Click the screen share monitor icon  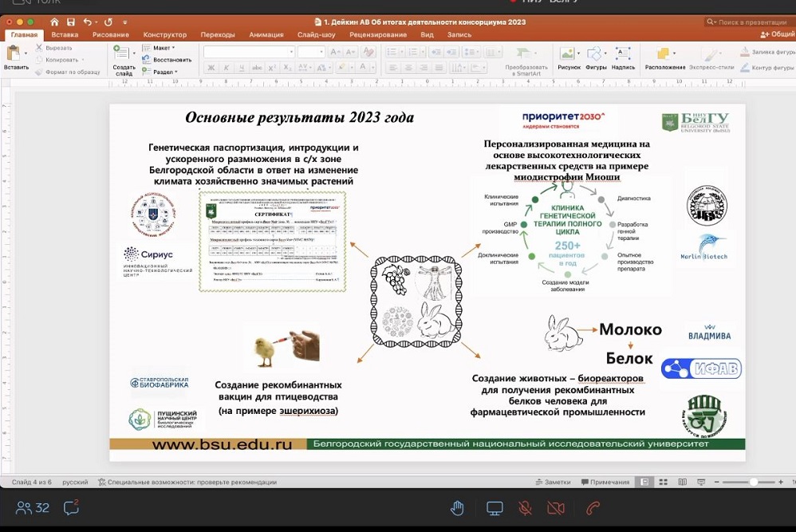(x=495, y=508)
